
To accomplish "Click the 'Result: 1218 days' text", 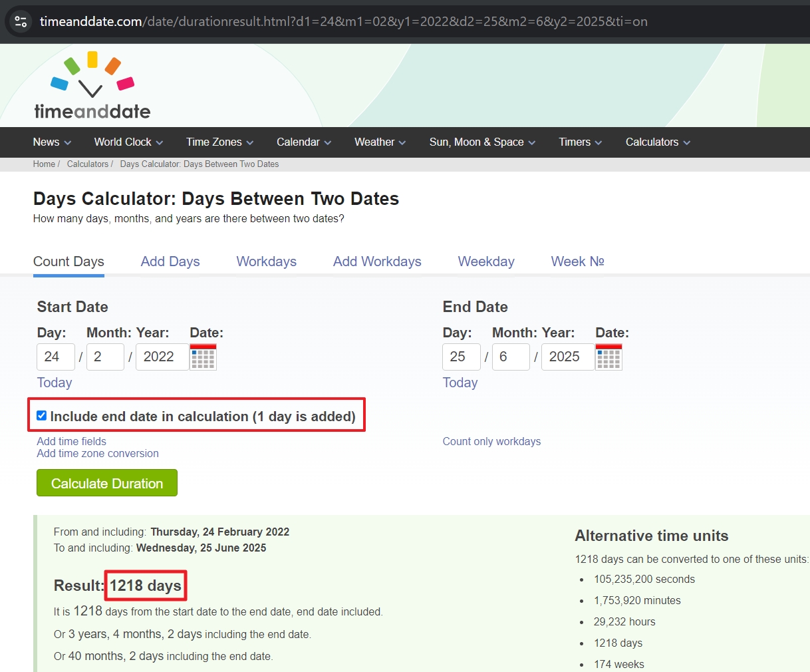I will tap(118, 586).
